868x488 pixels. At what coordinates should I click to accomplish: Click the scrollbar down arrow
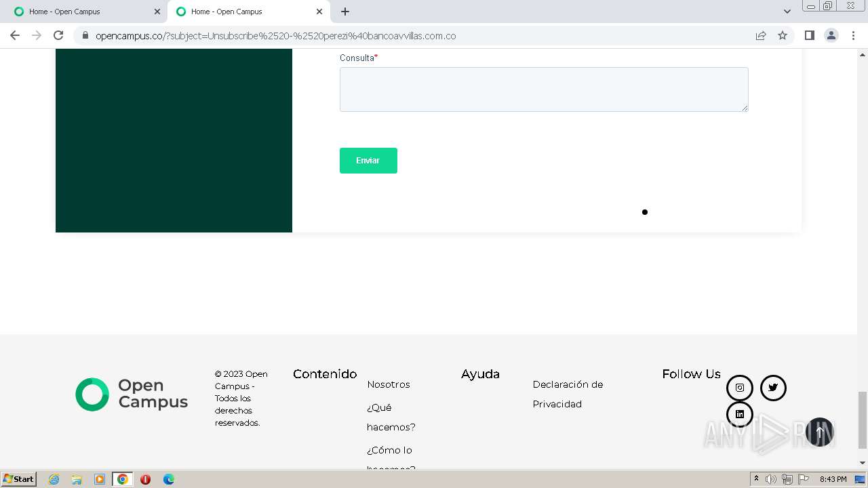pyautogui.click(x=863, y=463)
